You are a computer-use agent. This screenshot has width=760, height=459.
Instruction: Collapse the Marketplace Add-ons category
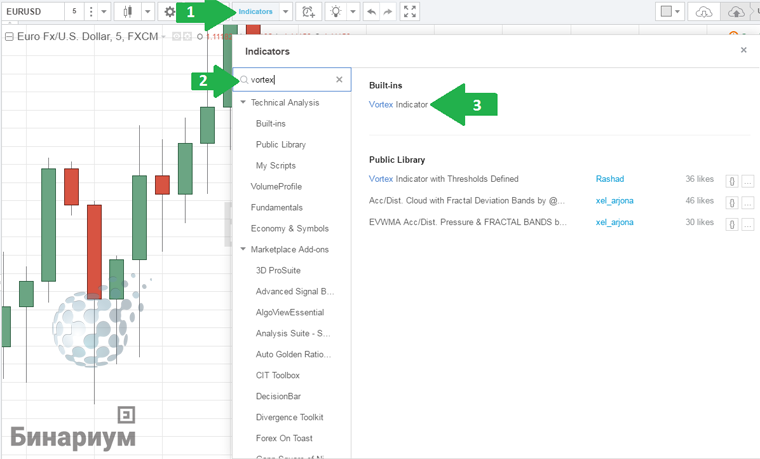coord(243,249)
